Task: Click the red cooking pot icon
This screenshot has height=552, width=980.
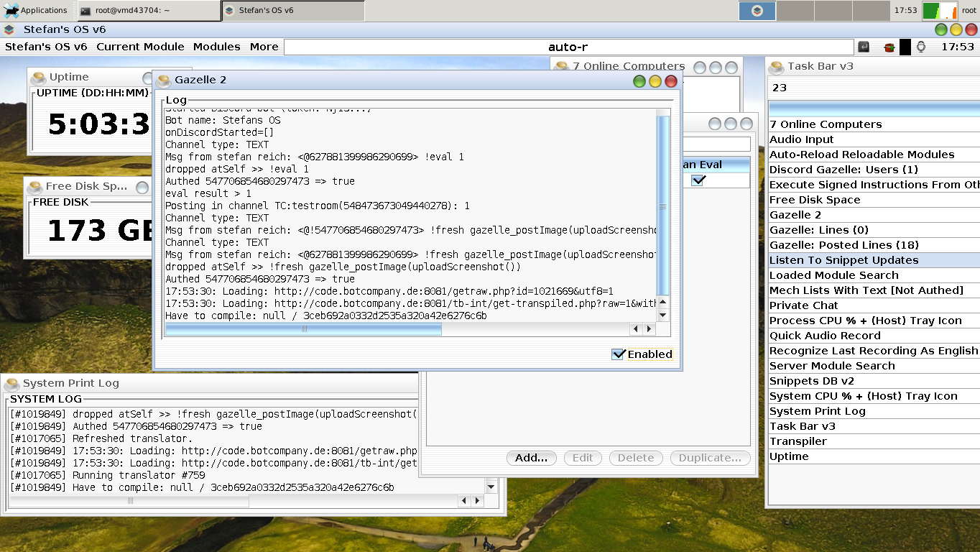Action: [x=889, y=47]
